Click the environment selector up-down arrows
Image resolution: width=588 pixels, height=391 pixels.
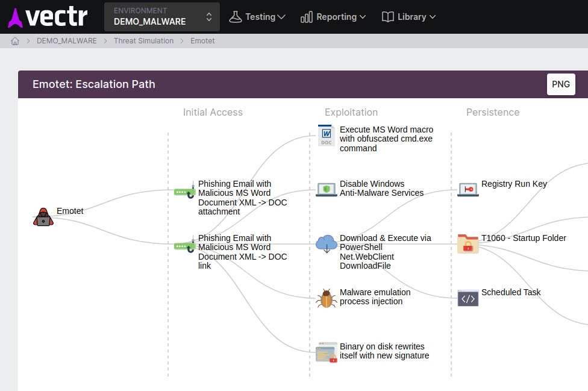(x=209, y=17)
